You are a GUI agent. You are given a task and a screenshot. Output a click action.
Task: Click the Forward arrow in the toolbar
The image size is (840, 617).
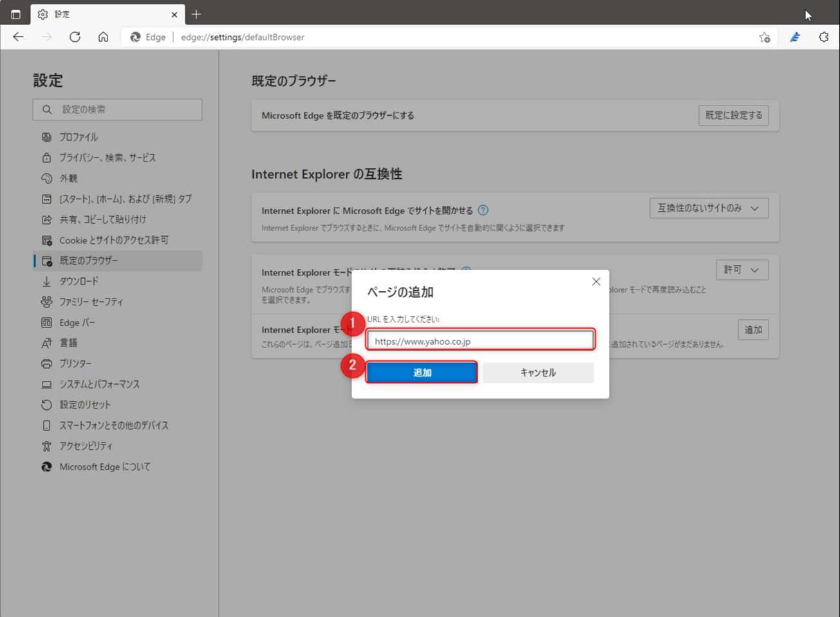pos(46,37)
